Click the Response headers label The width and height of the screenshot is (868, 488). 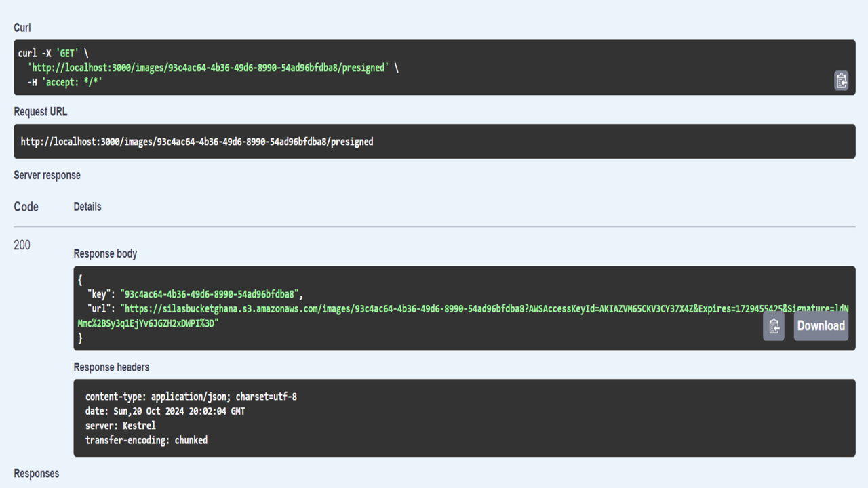tap(111, 367)
